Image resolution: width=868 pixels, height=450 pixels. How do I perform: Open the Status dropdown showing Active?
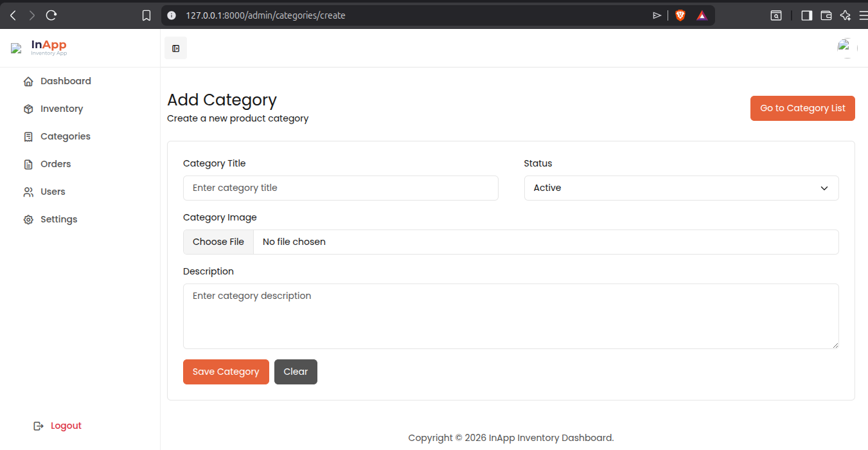click(681, 188)
